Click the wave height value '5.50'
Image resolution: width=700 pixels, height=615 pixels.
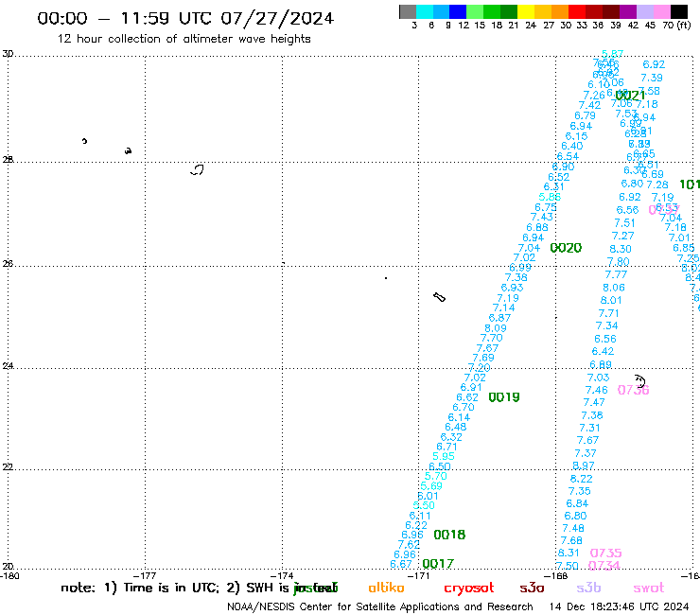424,505
